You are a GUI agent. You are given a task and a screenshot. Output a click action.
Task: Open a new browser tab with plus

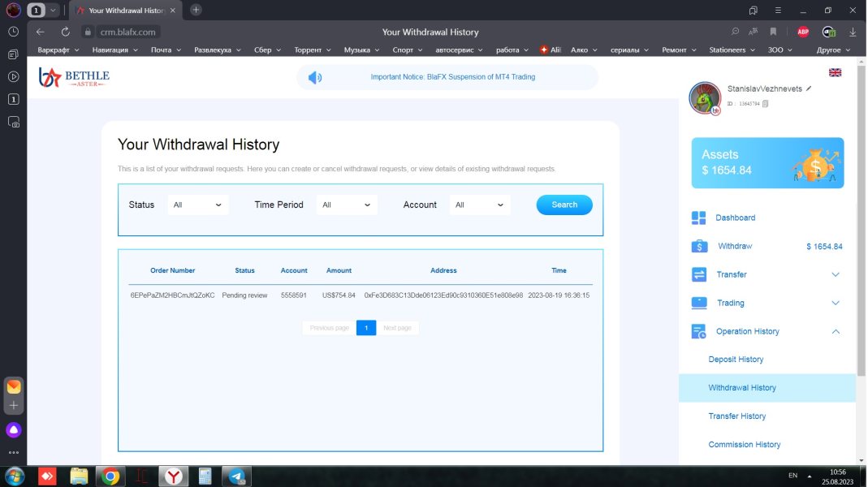196,10
